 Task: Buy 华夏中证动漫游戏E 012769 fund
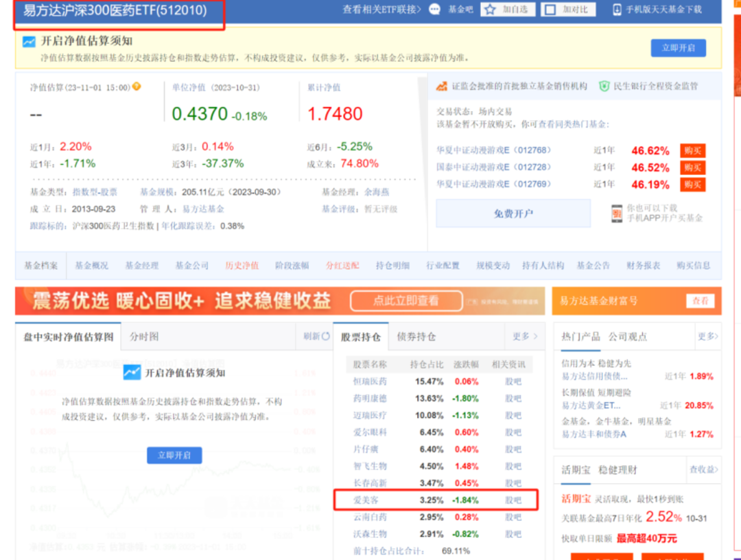(692, 185)
